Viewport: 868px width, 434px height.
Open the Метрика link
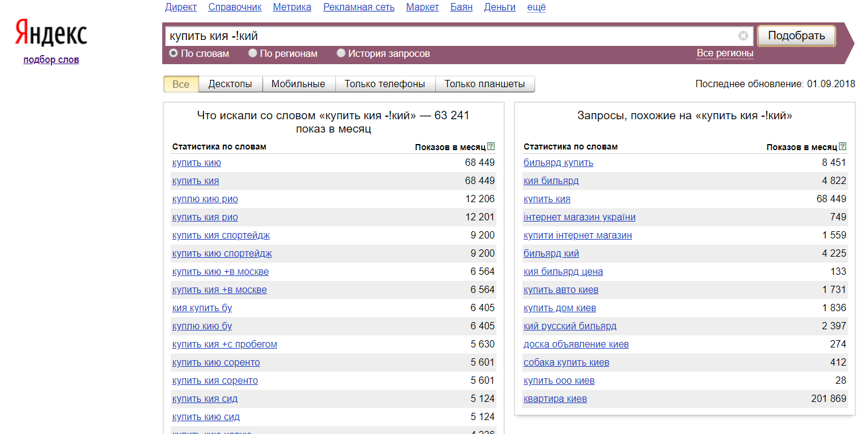coord(292,7)
